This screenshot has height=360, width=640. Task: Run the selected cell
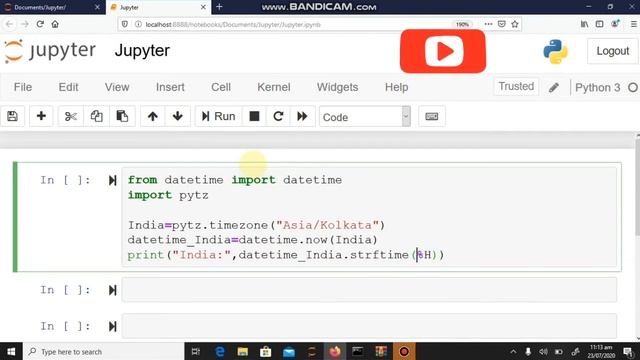click(218, 116)
